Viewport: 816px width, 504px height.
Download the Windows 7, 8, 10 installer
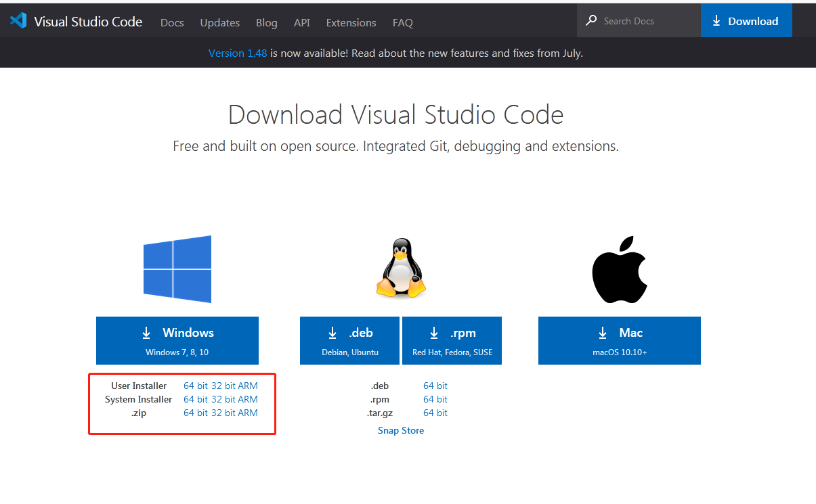click(x=177, y=340)
